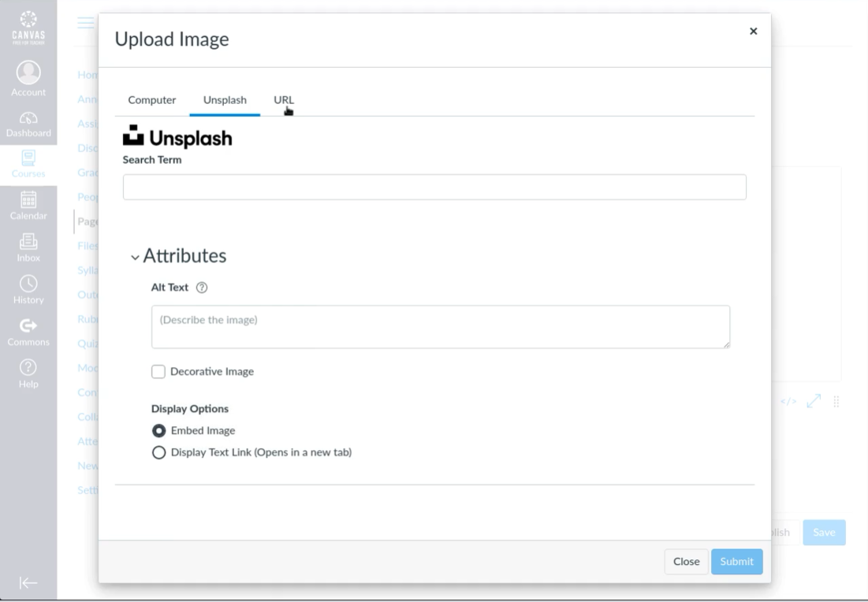Collapse the global navigation sidebar arrow
Image resolution: width=868 pixels, height=602 pixels.
[x=28, y=582]
